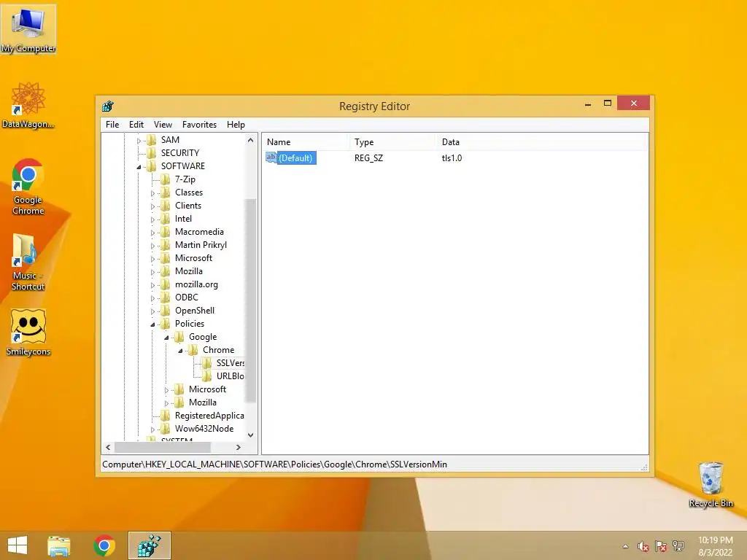
Task: Collapse the Chrome key
Action: [x=180, y=351]
